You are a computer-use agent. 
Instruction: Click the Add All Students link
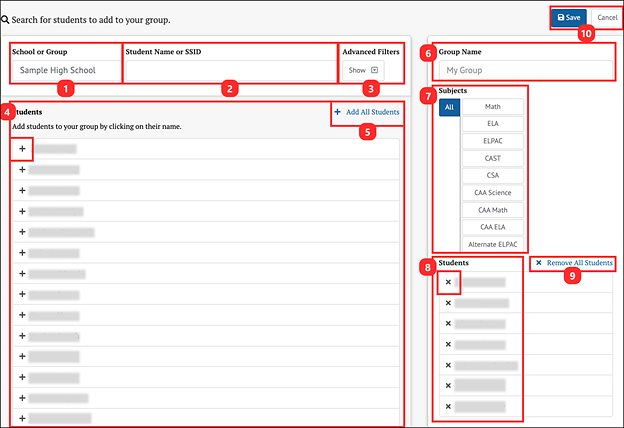pos(366,112)
